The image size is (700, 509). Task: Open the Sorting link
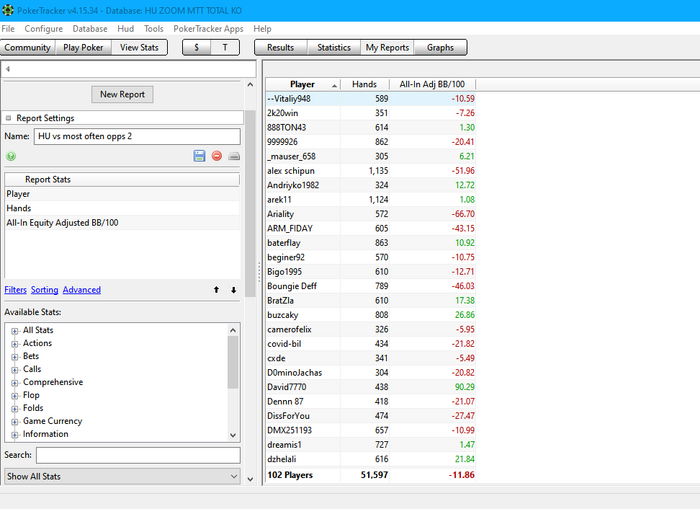(x=45, y=290)
